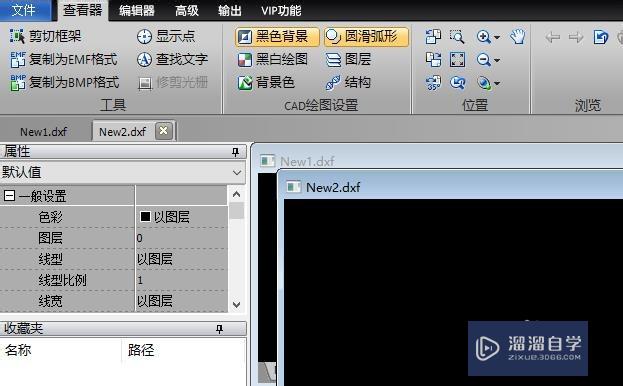Choose 背景色 background color
Viewport: 623px width, 386px height.
(x=266, y=83)
